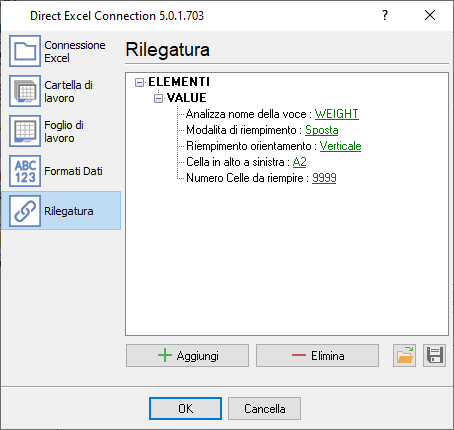Image resolution: width=454 pixels, height=430 pixels.
Task: Select the Foglio di lavoro sheet icon
Action: click(x=25, y=131)
